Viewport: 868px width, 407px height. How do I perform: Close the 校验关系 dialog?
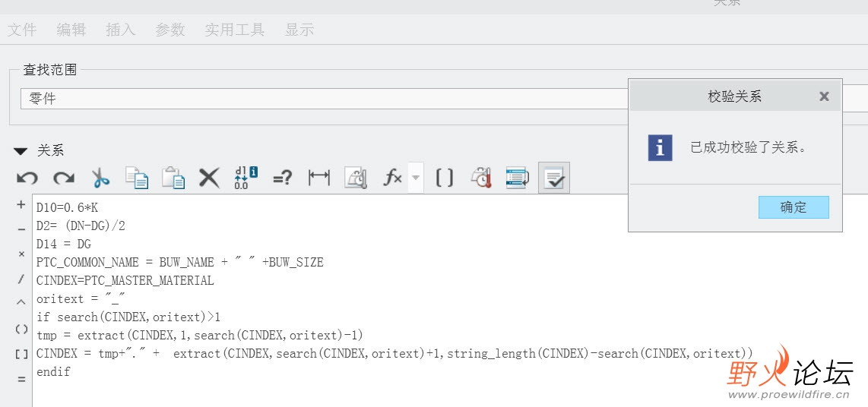824,96
